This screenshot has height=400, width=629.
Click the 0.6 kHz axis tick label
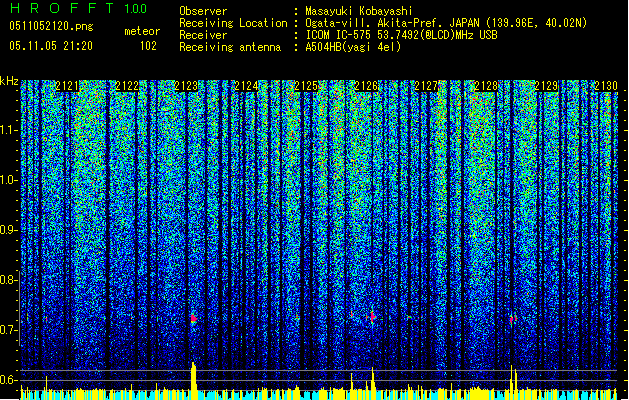[x=9, y=380]
